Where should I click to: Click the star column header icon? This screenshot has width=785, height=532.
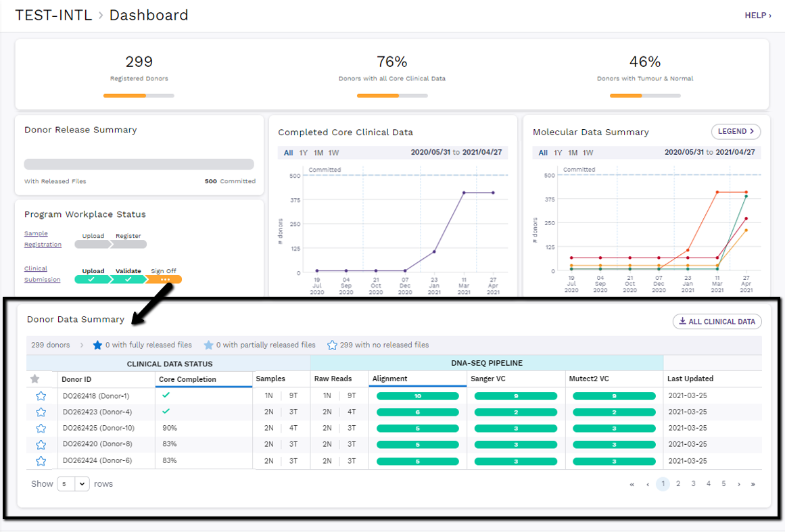(x=35, y=379)
